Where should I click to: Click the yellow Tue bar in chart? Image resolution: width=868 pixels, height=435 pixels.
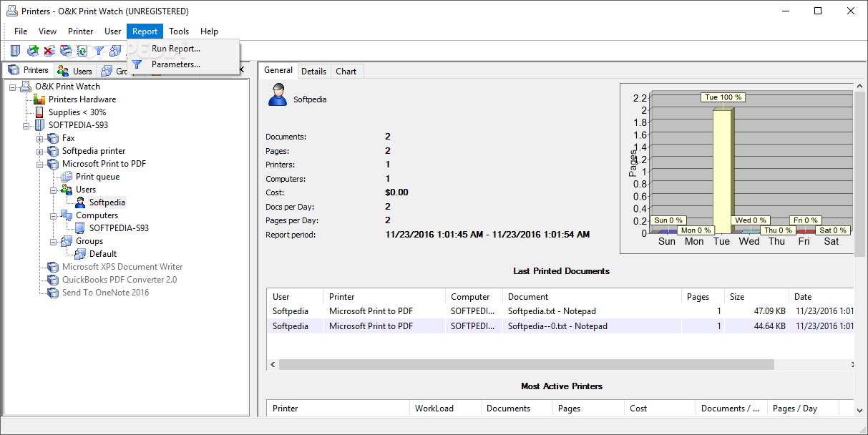722,171
